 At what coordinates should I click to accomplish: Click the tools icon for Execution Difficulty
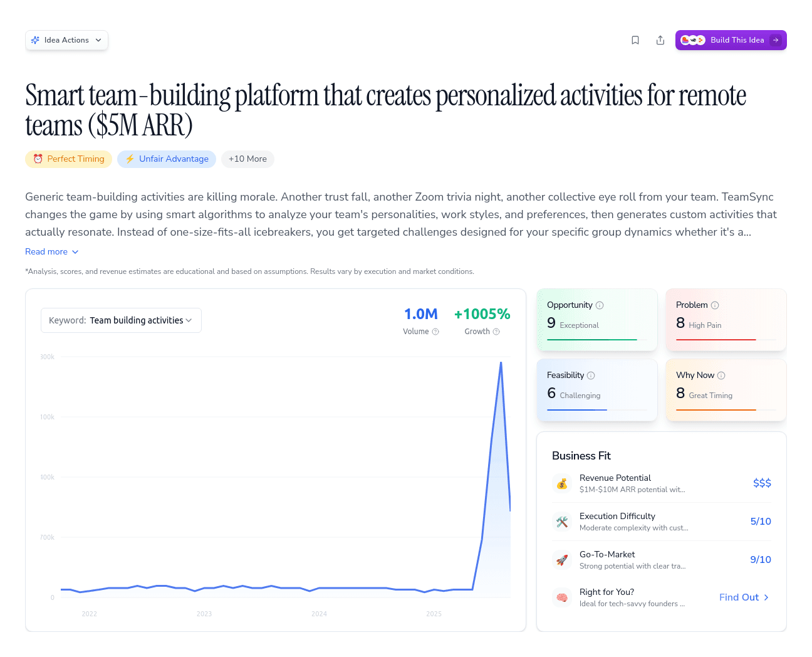point(562,522)
